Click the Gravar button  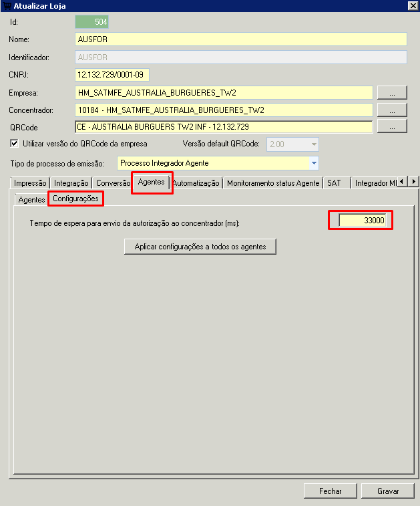388,491
